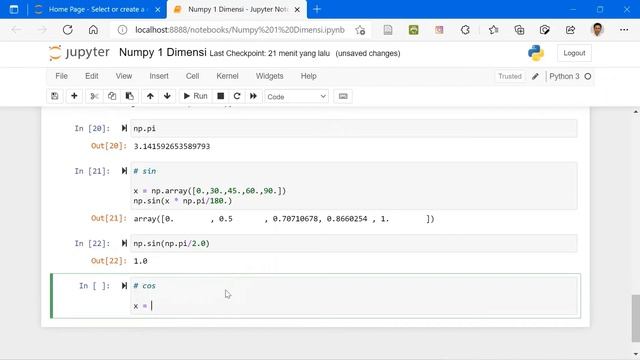Switch to Numpy 1 Dimensi Jupyter tab
The image size is (640, 360).
(237, 9)
